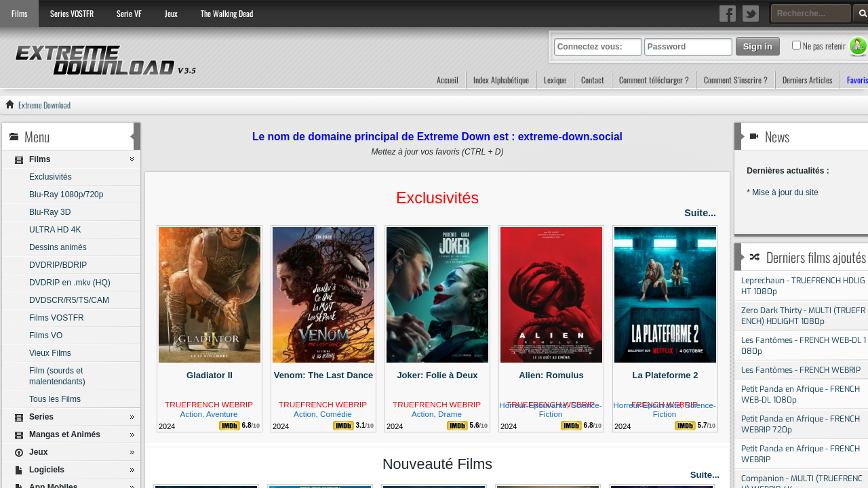Open the Alien: Romulus poster
The height and width of the screenshot is (488, 868).
[551, 295]
